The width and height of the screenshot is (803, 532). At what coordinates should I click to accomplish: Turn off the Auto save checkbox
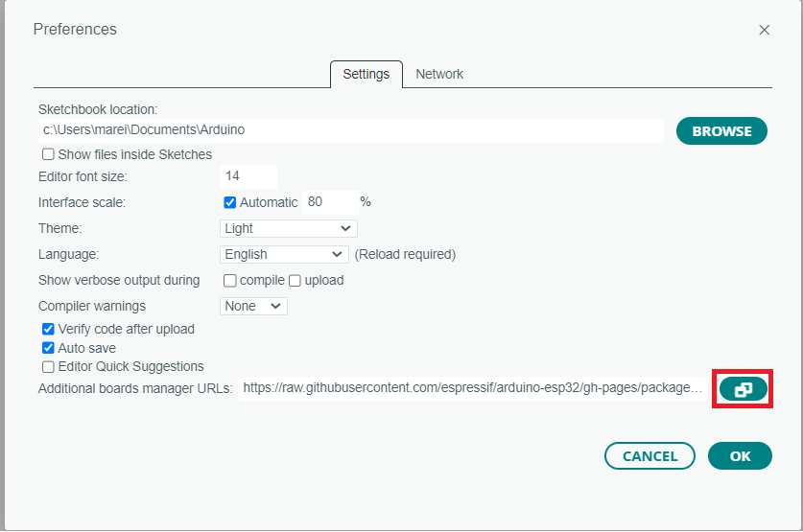point(48,348)
